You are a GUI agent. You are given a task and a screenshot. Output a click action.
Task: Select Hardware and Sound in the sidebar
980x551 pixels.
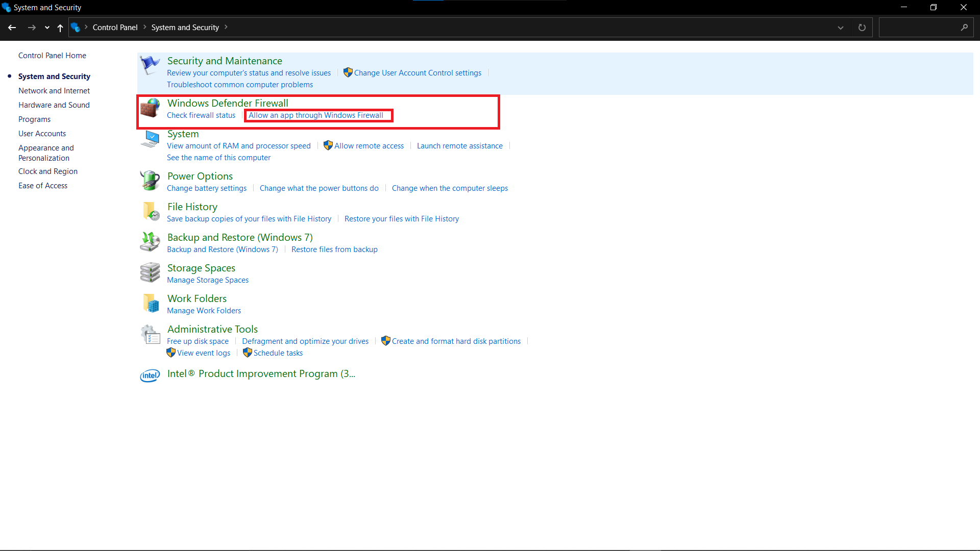tap(54, 105)
